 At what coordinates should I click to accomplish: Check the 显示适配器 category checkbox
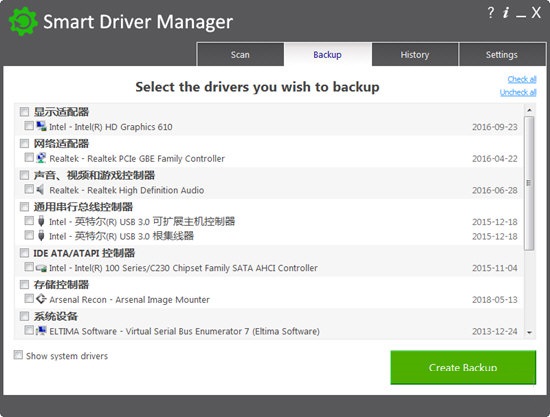[x=24, y=112]
